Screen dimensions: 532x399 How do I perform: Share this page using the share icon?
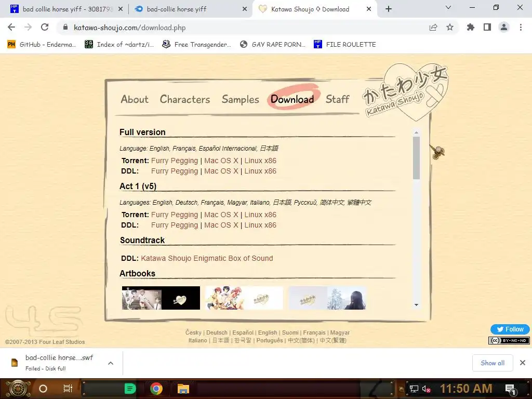tap(433, 28)
